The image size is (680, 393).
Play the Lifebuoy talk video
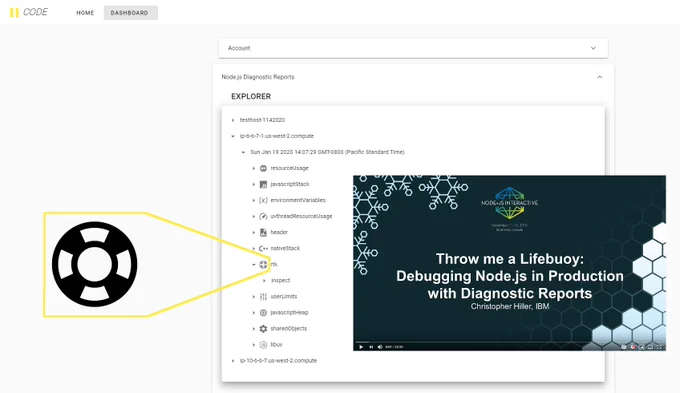(361, 347)
